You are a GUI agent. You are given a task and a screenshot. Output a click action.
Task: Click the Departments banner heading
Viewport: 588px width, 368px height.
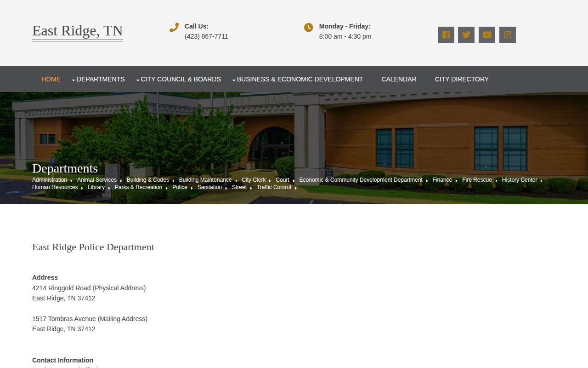click(x=65, y=168)
